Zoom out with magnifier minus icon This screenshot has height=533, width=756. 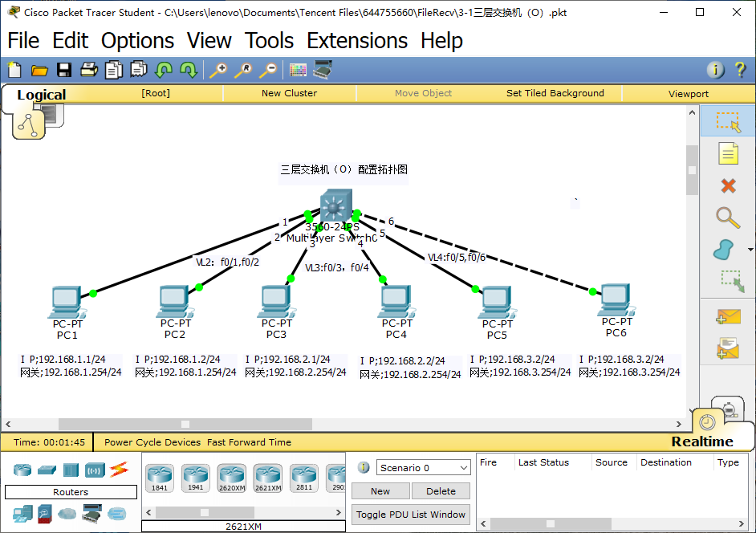268,70
